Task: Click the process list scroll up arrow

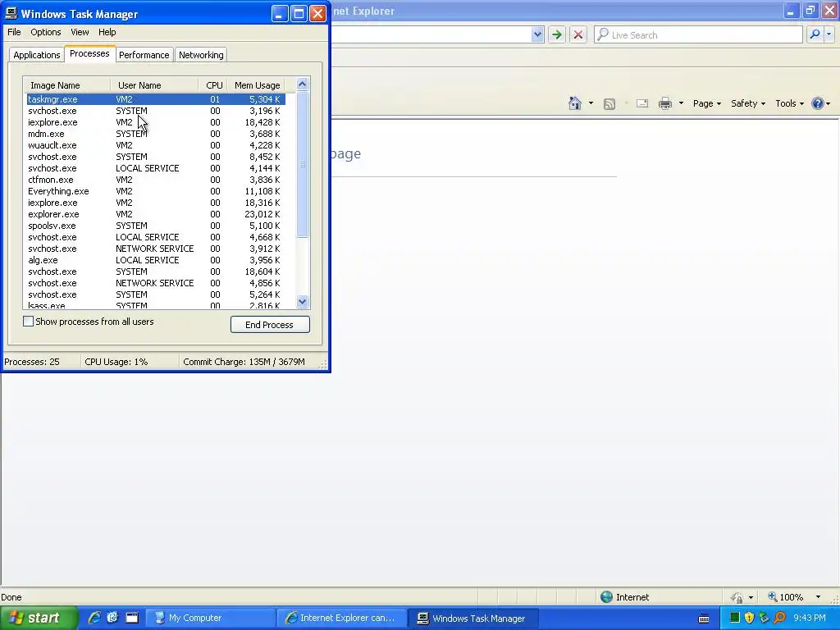Action: tap(302, 84)
